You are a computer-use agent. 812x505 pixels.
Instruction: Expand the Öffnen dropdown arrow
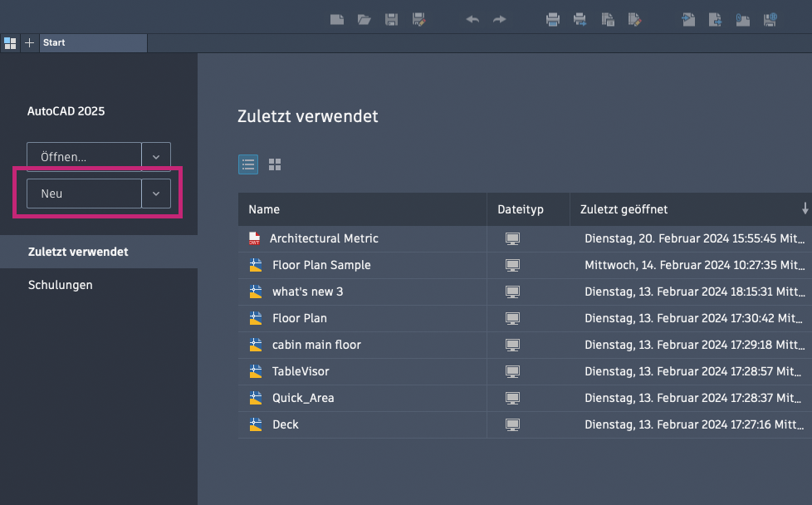tap(156, 157)
